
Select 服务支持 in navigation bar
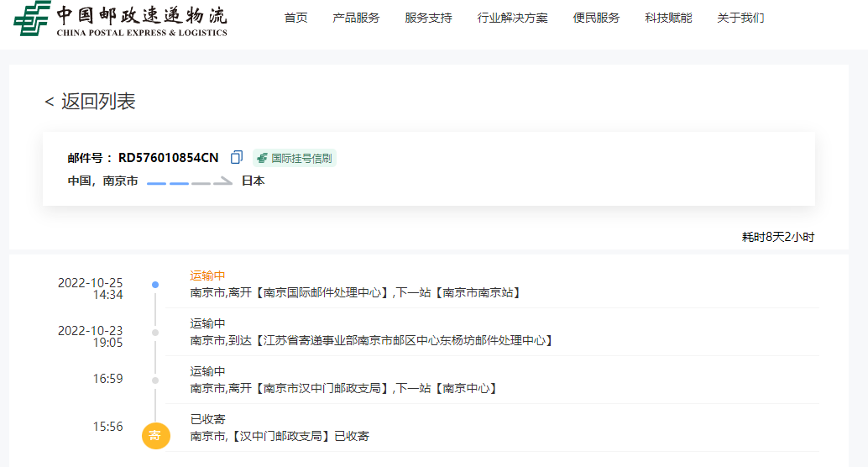click(x=428, y=18)
